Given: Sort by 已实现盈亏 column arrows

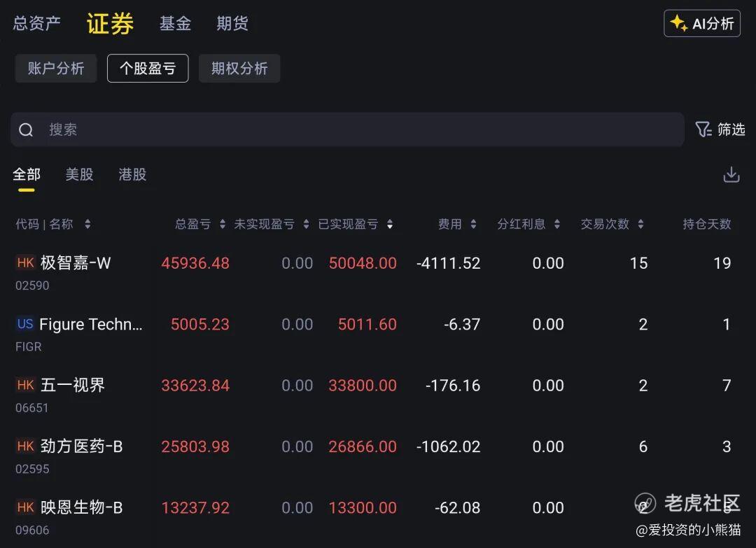Looking at the screenshot, I should pyautogui.click(x=390, y=225).
